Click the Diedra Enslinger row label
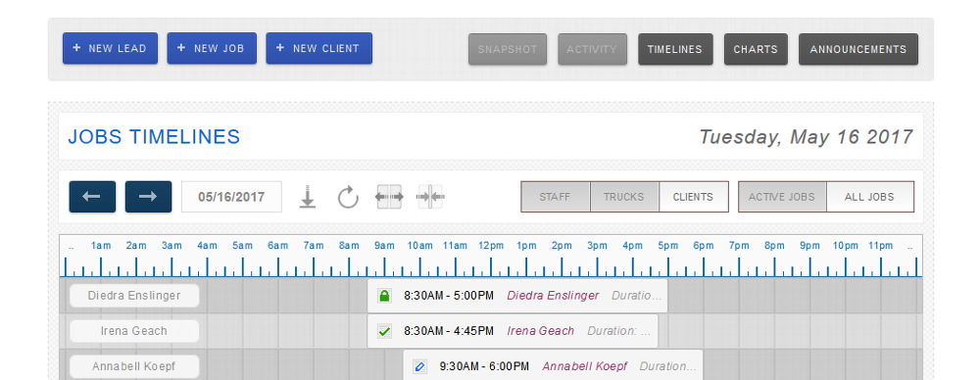Viewport: 980px width, 380px height. pos(134,296)
